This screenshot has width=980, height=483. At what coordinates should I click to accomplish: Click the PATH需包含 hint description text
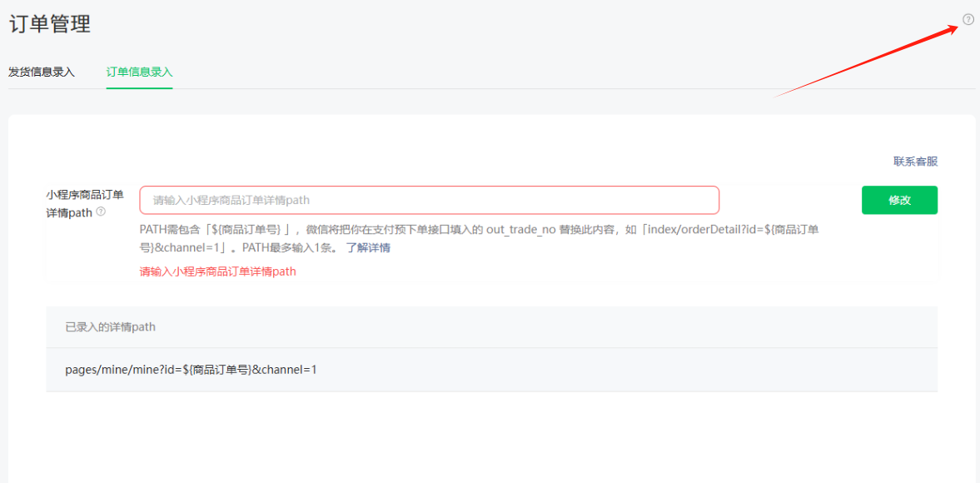pos(480,238)
